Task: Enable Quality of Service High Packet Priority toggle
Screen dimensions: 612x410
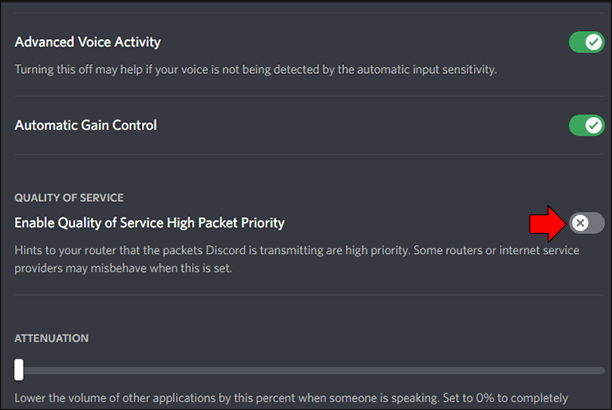Action: [587, 223]
